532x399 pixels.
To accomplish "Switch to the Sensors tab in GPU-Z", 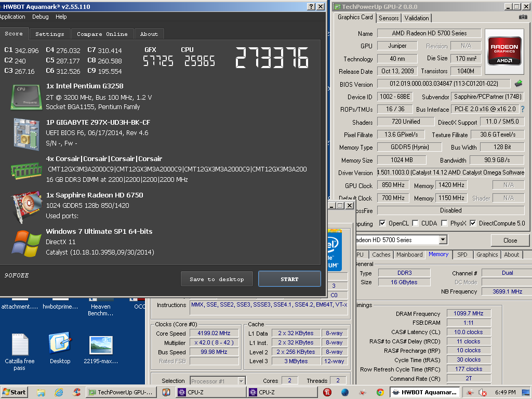I will pyautogui.click(x=389, y=18).
